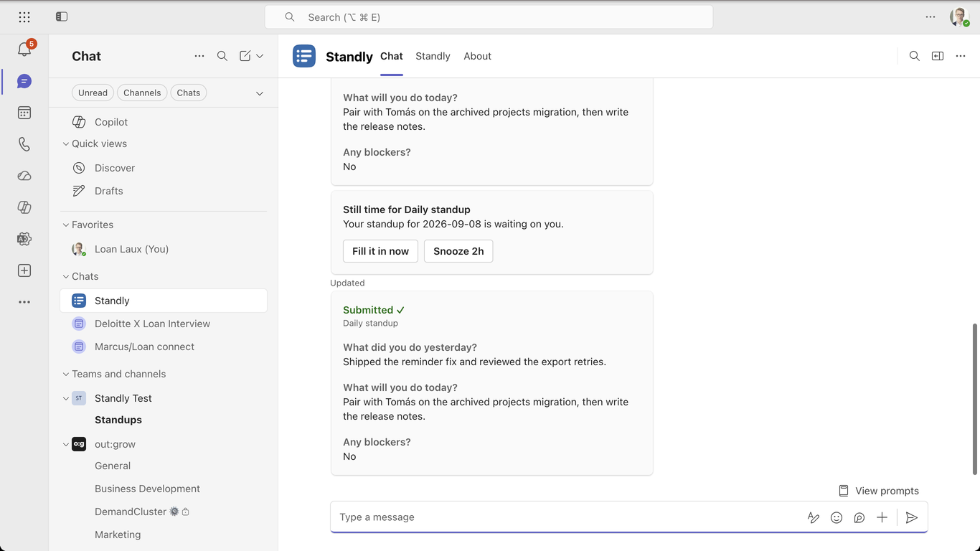Switch to the Chat tab
Screen dimensions: 980x551
click(x=392, y=56)
